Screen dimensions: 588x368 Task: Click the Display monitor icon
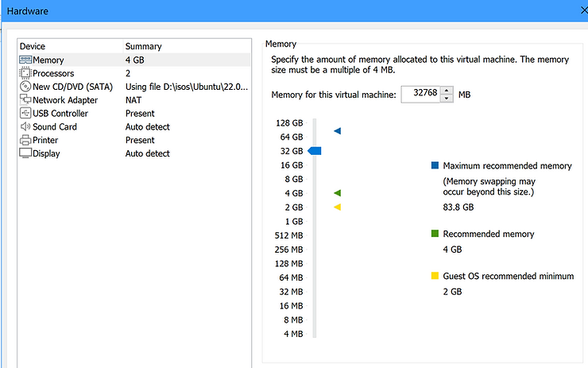[25, 153]
